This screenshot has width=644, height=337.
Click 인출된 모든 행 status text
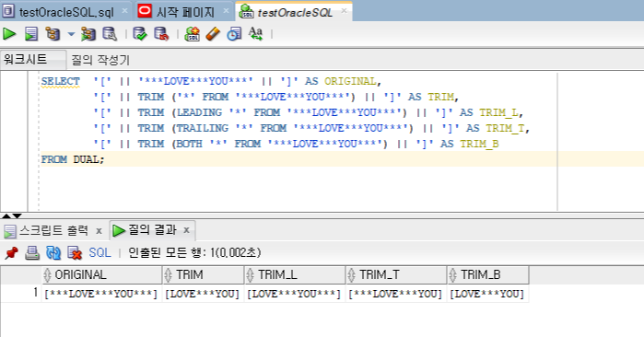(194, 252)
